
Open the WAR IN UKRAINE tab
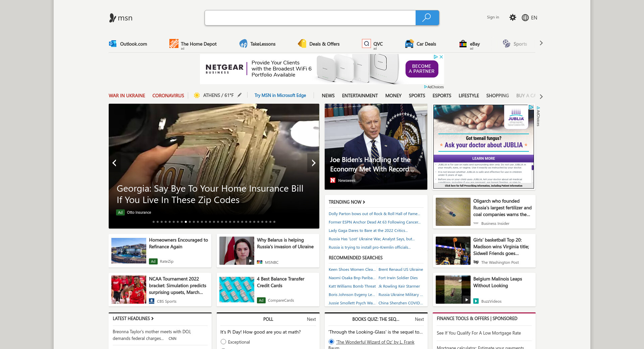[127, 96]
